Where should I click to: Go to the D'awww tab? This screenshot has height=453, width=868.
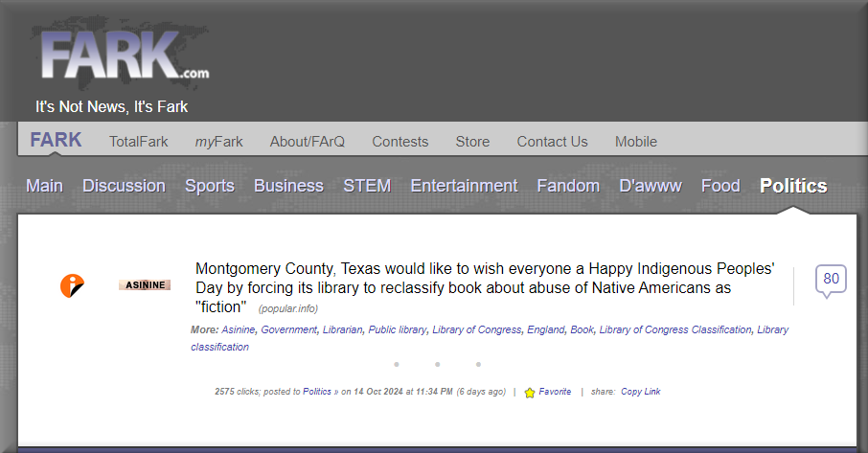pyautogui.click(x=651, y=186)
